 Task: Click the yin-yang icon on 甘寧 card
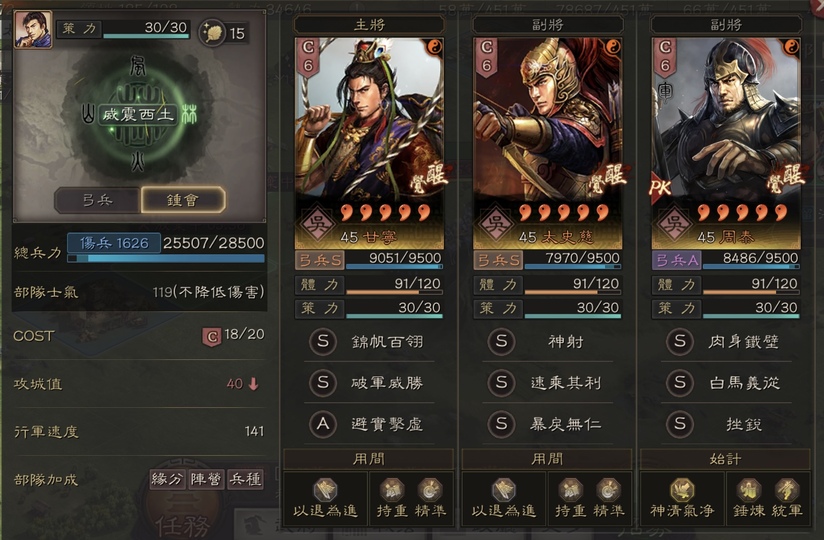pyautogui.click(x=434, y=48)
